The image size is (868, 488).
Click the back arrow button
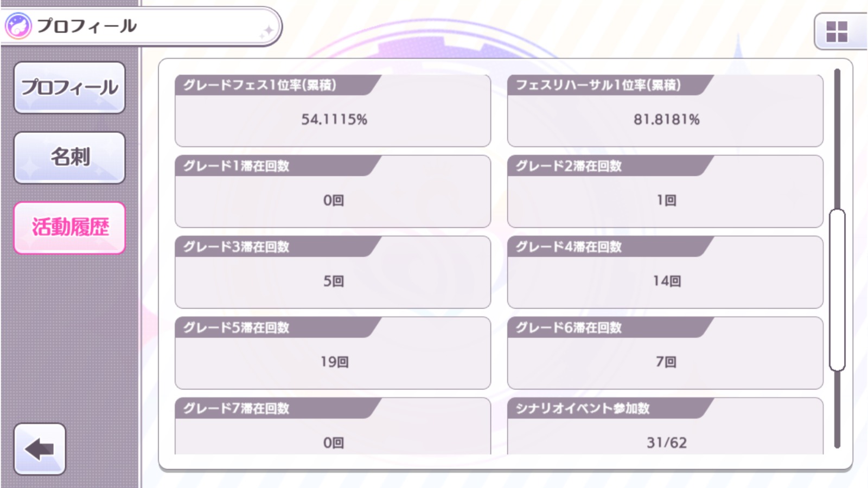[40, 449]
